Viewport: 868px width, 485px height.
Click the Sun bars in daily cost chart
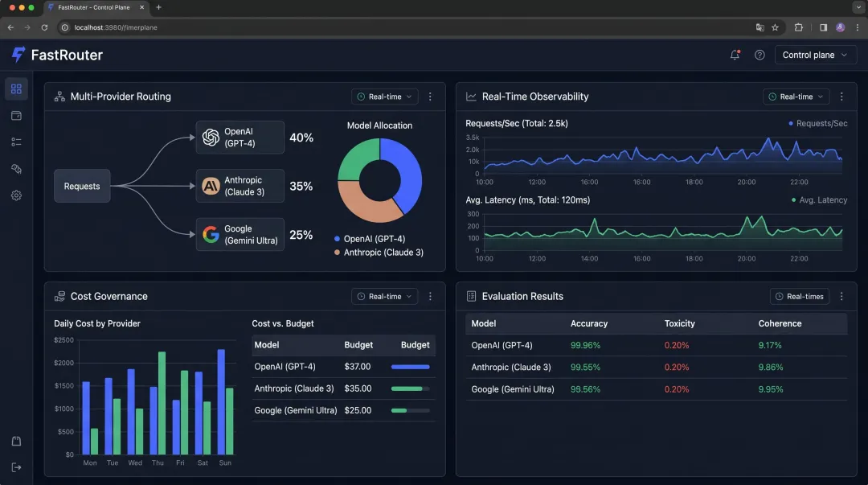point(225,402)
